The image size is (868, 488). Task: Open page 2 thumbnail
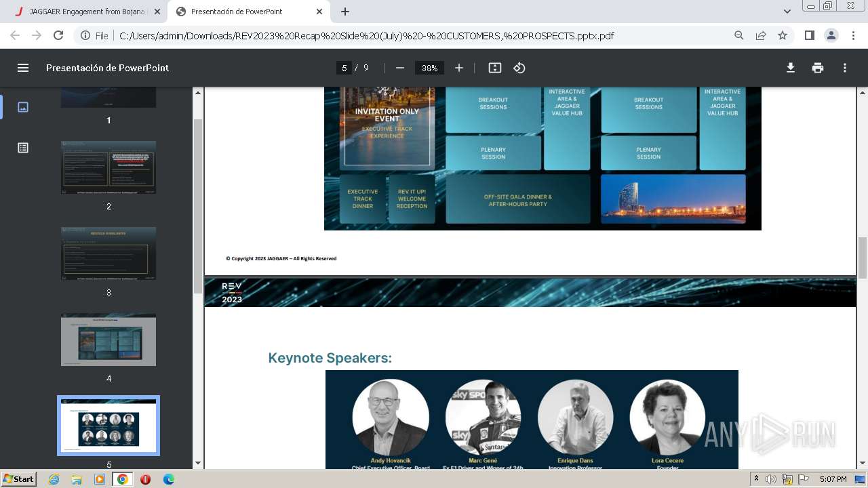click(x=108, y=167)
